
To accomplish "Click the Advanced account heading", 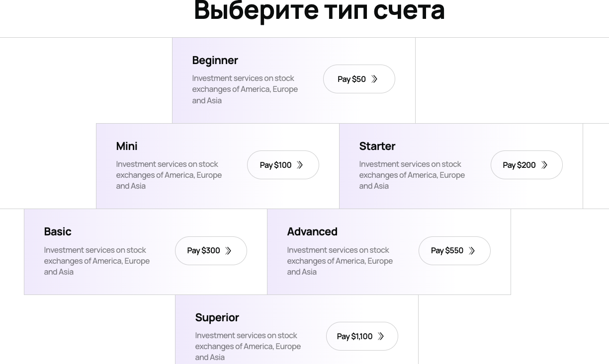I will (312, 231).
